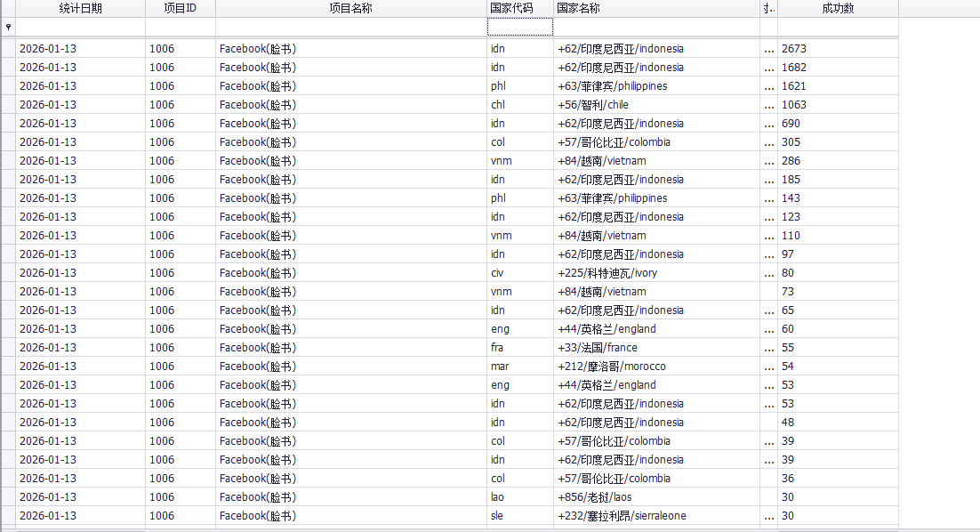The image size is (980, 532).
Task: Click the col code in the row with 305
Action: click(x=520, y=142)
